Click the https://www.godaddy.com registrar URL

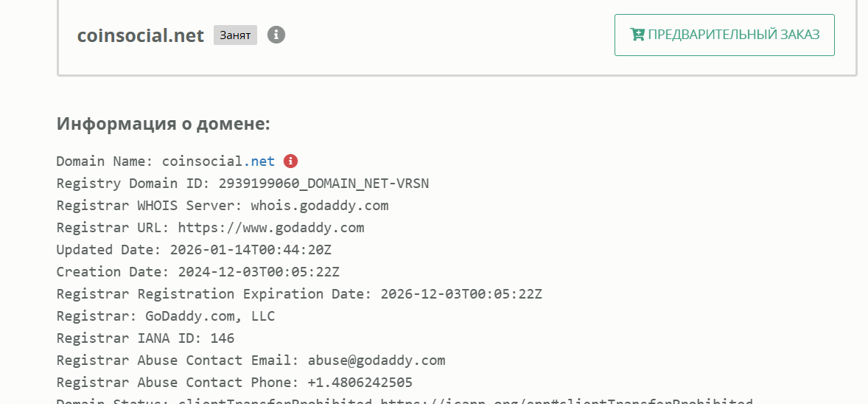point(270,228)
